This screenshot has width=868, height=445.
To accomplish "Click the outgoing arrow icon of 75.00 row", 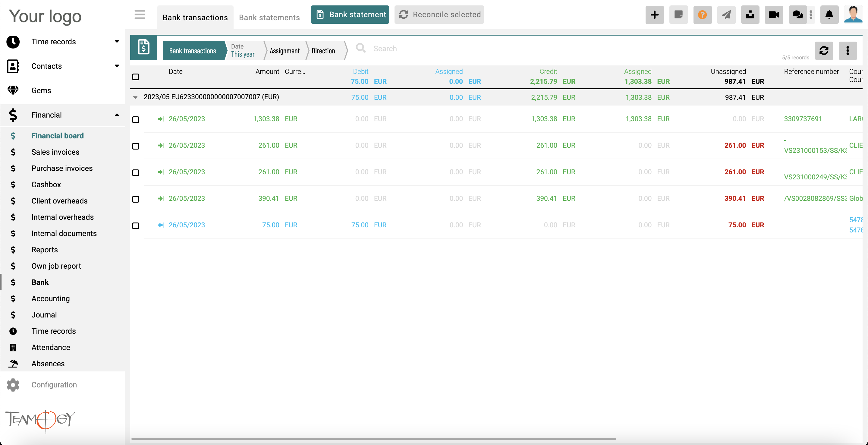I will pos(161,225).
